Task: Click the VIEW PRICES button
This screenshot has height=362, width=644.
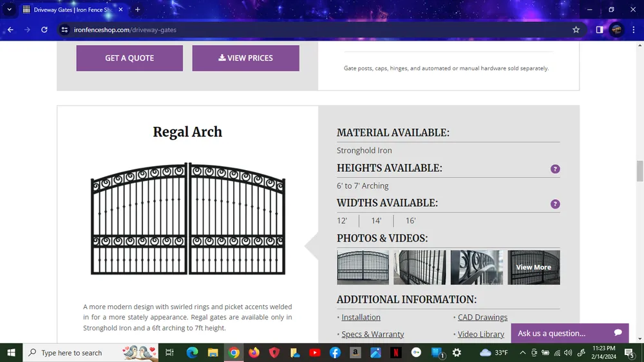Action: [x=245, y=58]
